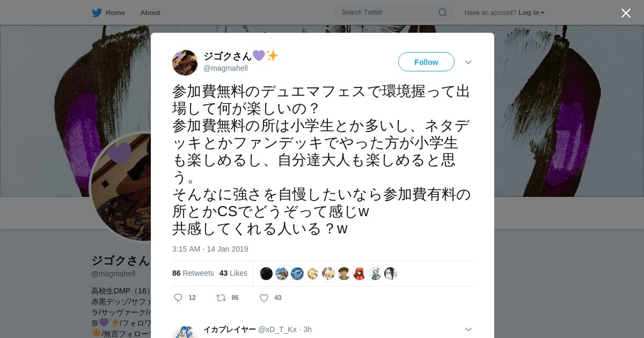View the 86 Retweets list
644x338 pixels.
click(x=193, y=273)
